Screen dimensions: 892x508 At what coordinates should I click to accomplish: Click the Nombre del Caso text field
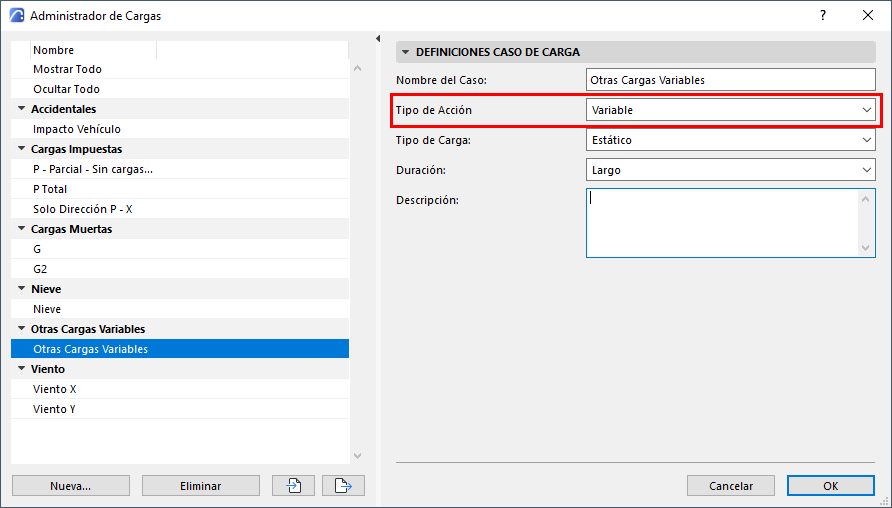tap(730, 80)
